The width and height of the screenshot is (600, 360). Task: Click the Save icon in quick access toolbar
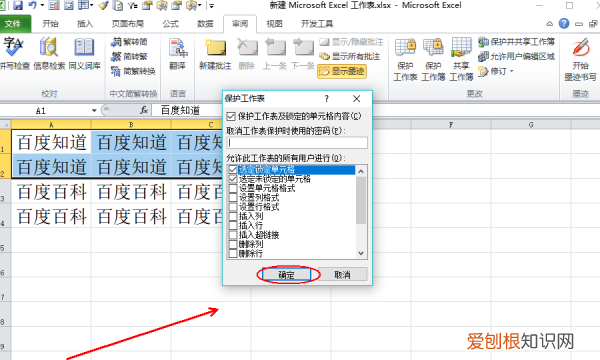18,5
